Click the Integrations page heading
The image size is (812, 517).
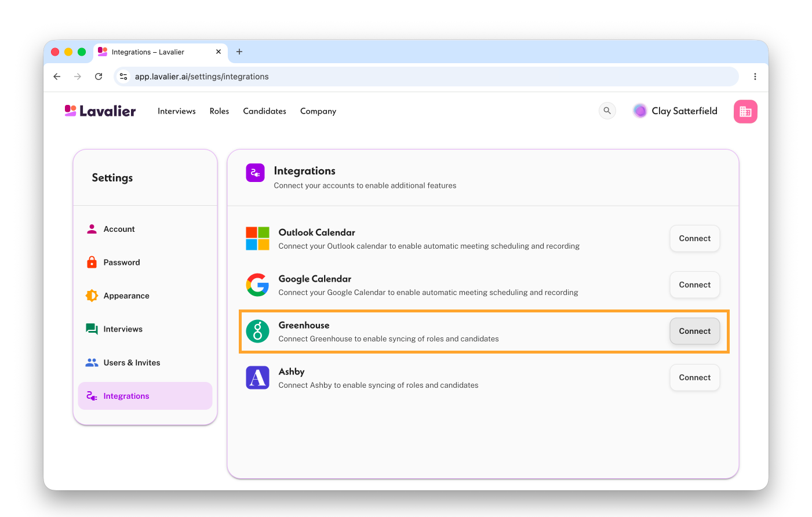pyautogui.click(x=304, y=171)
